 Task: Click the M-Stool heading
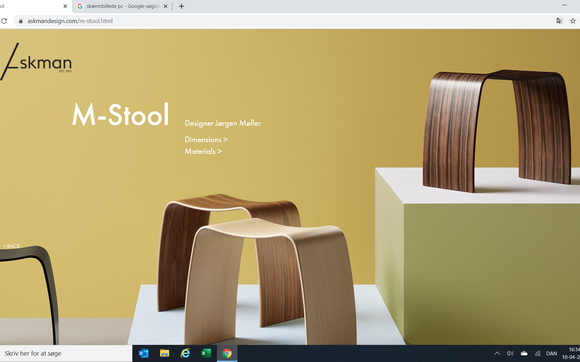tap(121, 115)
